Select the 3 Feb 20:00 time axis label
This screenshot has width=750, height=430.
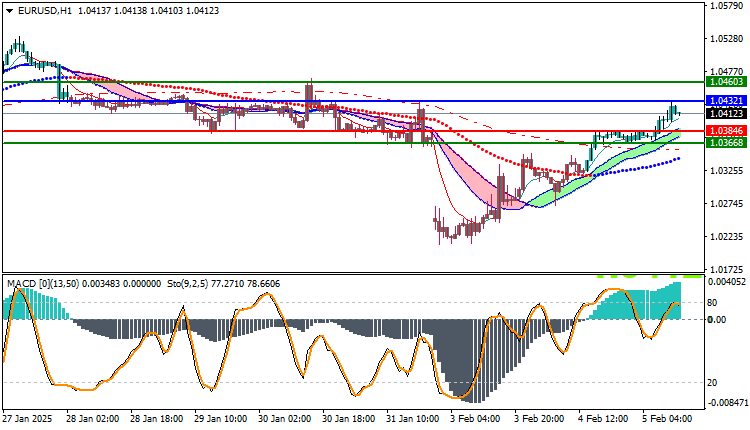[540, 419]
